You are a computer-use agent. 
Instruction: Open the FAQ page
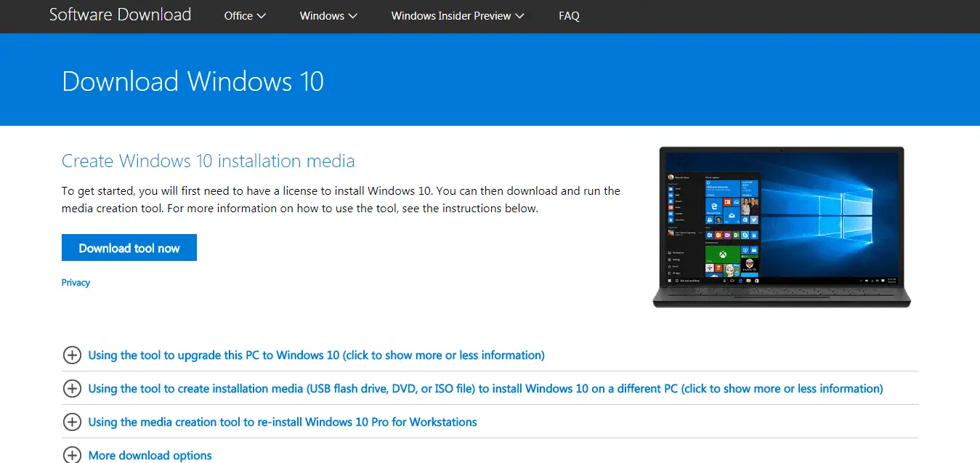pos(569,16)
